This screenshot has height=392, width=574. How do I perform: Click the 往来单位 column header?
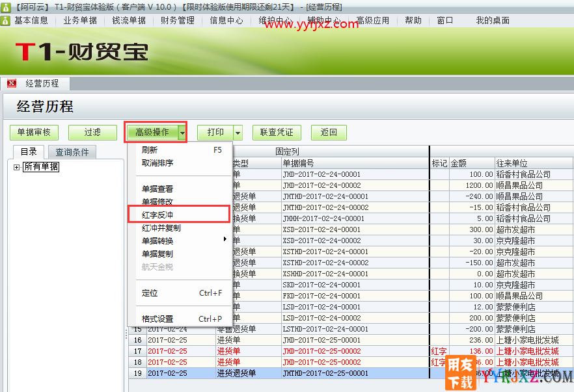pyautogui.click(x=534, y=163)
